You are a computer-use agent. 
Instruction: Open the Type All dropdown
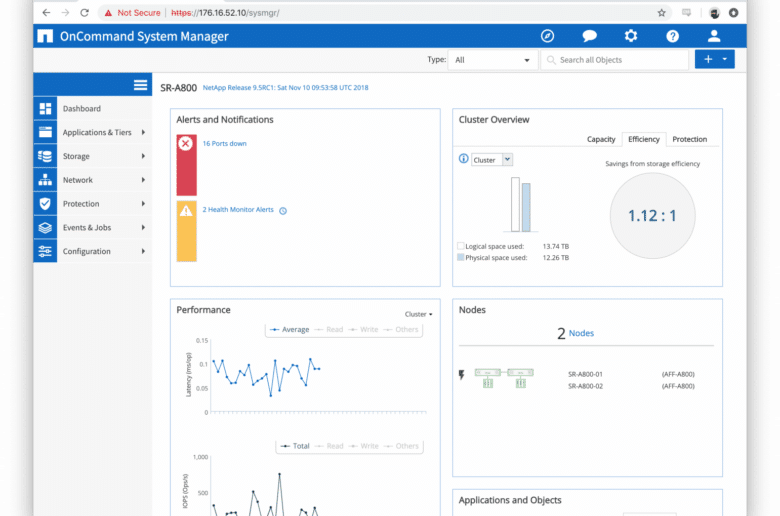tap(492, 60)
